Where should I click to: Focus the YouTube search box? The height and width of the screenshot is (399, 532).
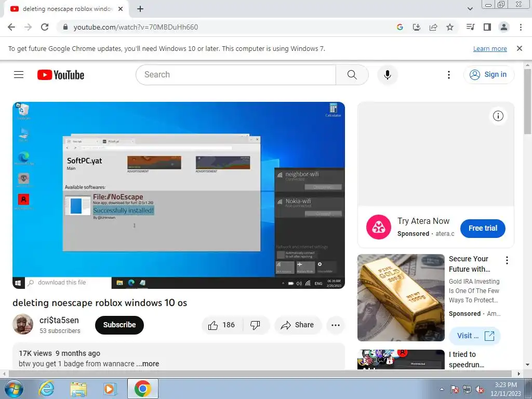tap(236, 75)
